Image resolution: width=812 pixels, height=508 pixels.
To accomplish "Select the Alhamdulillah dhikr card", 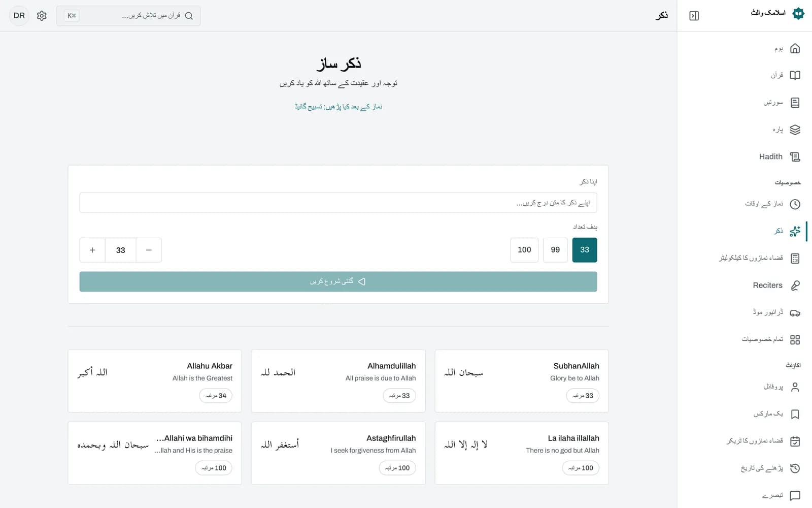I will [338, 381].
